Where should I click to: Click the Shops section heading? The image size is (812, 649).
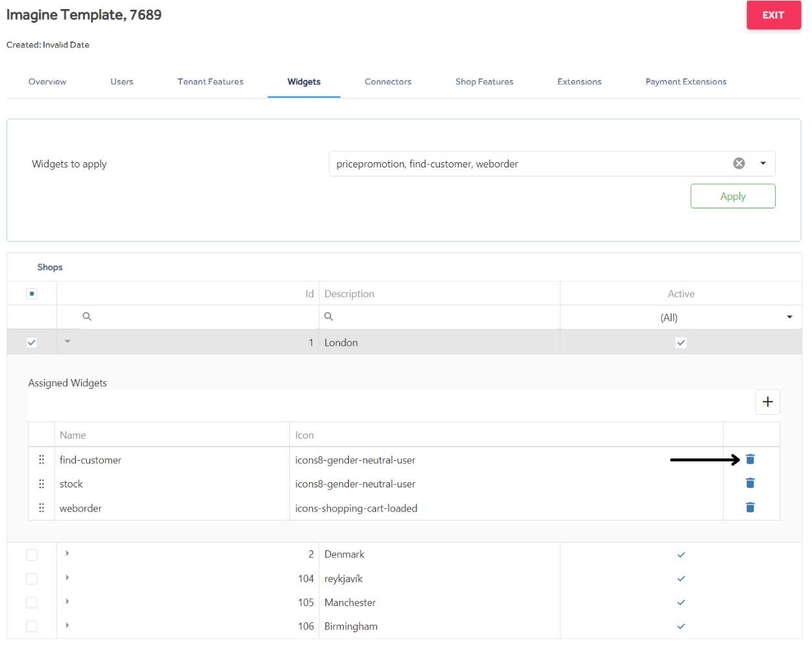(x=50, y=267)
